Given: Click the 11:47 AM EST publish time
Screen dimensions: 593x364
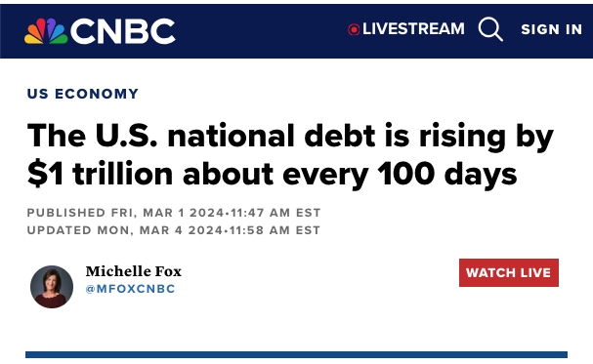Looking at the screenshot, I should (x=275, y=213).
